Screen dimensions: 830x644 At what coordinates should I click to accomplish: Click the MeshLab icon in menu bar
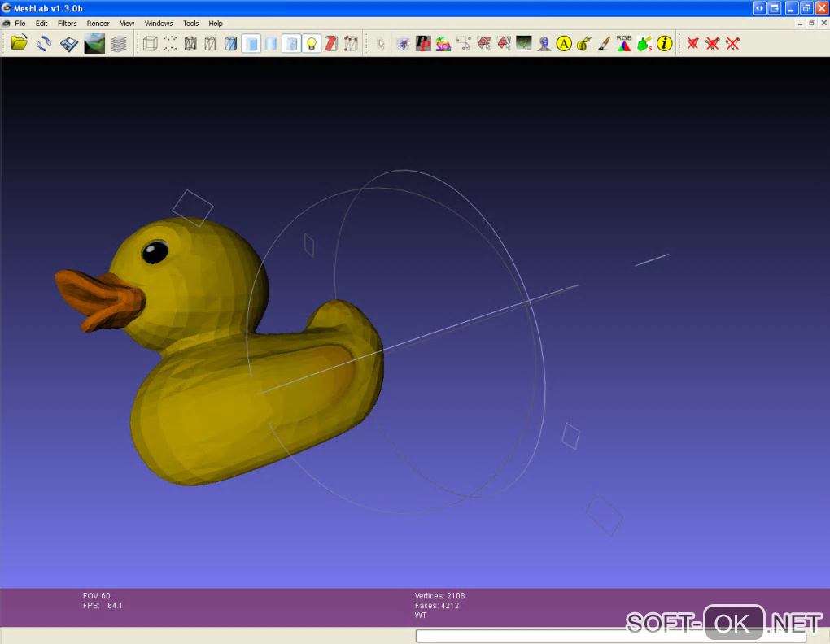(x=7, y=24)
